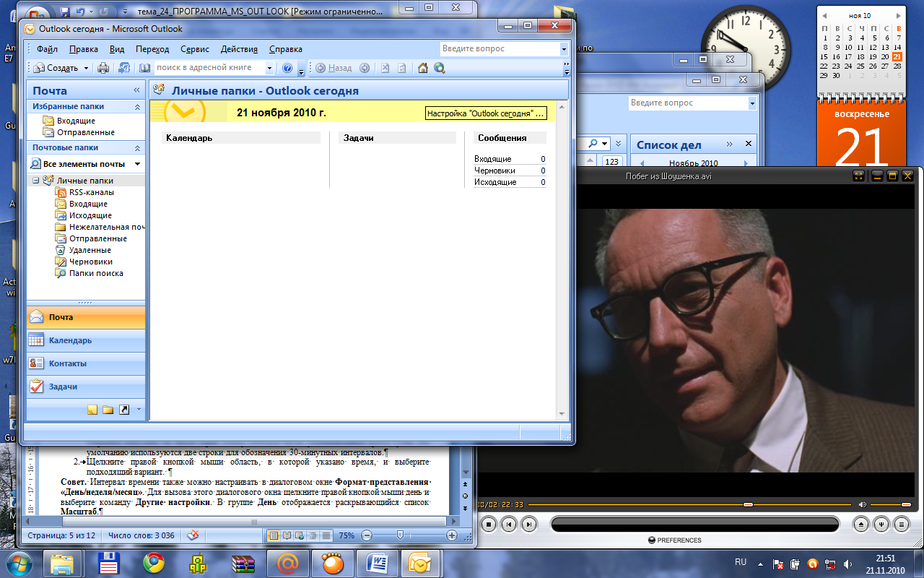The image size is (924, 578).
Task: Open the dropdown arrow beside Создать
Action: 86,68
